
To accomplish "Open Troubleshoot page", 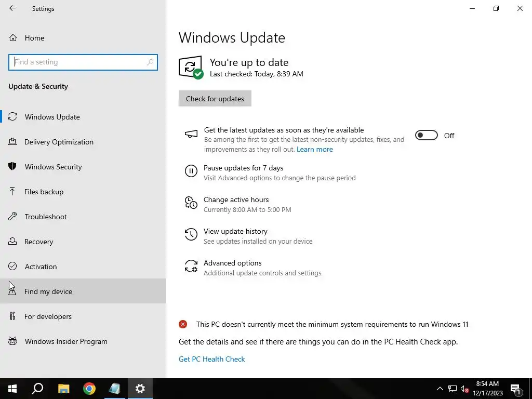I will (x=83, y=217).
